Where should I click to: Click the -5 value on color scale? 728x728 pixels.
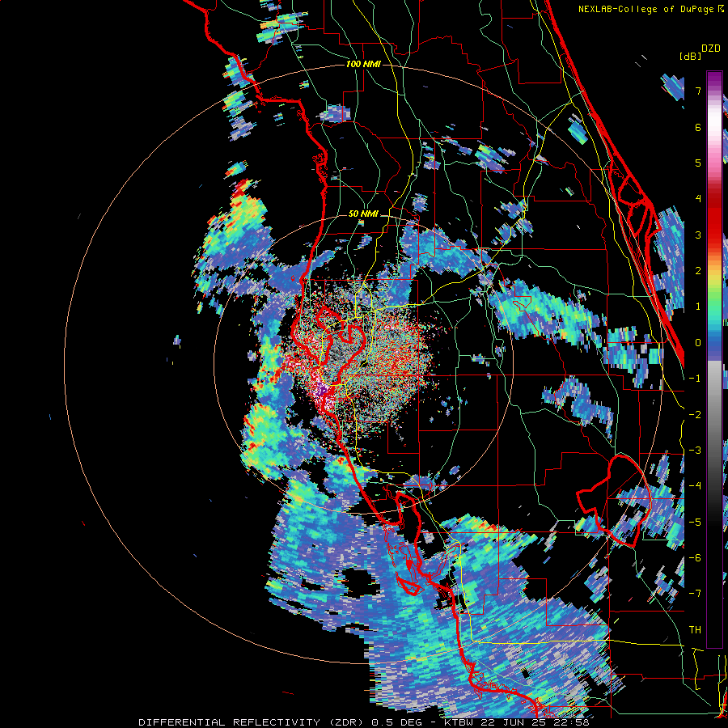695,522
